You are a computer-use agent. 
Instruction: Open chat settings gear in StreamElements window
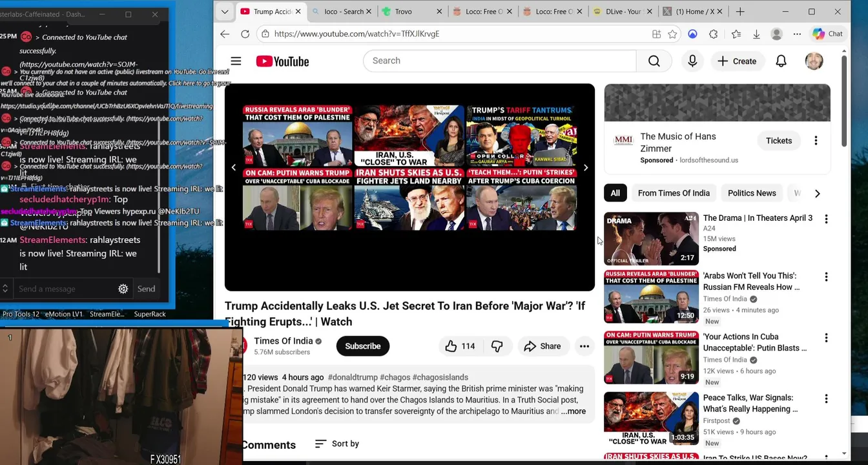point(123,289)
